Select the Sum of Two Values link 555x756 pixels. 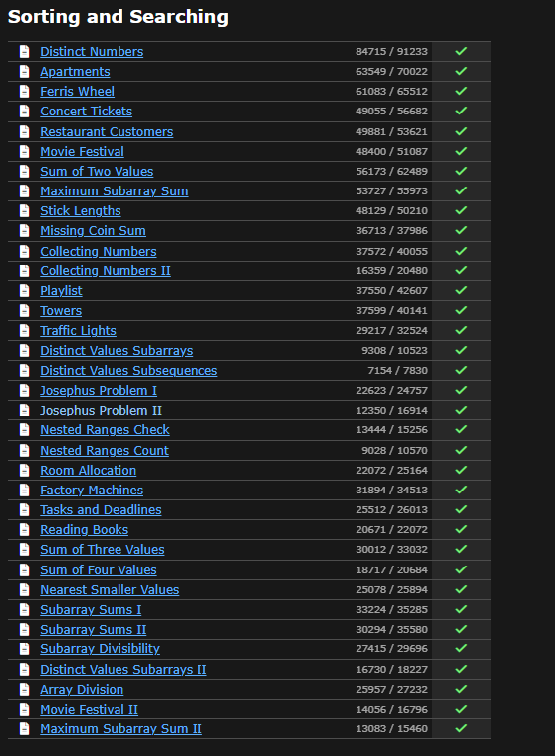pyautogui.click(x=97, y=172)
